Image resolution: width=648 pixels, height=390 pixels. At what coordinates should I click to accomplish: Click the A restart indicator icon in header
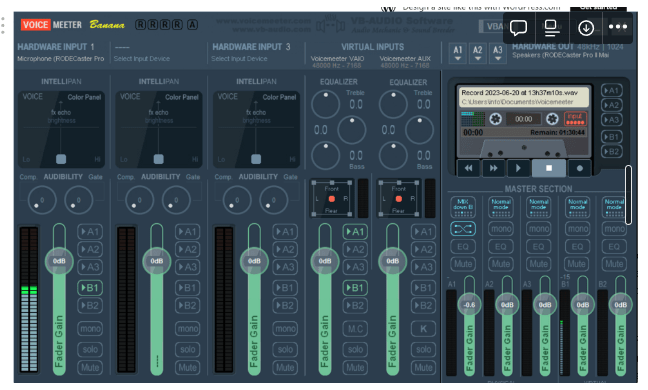pos(192,25)
